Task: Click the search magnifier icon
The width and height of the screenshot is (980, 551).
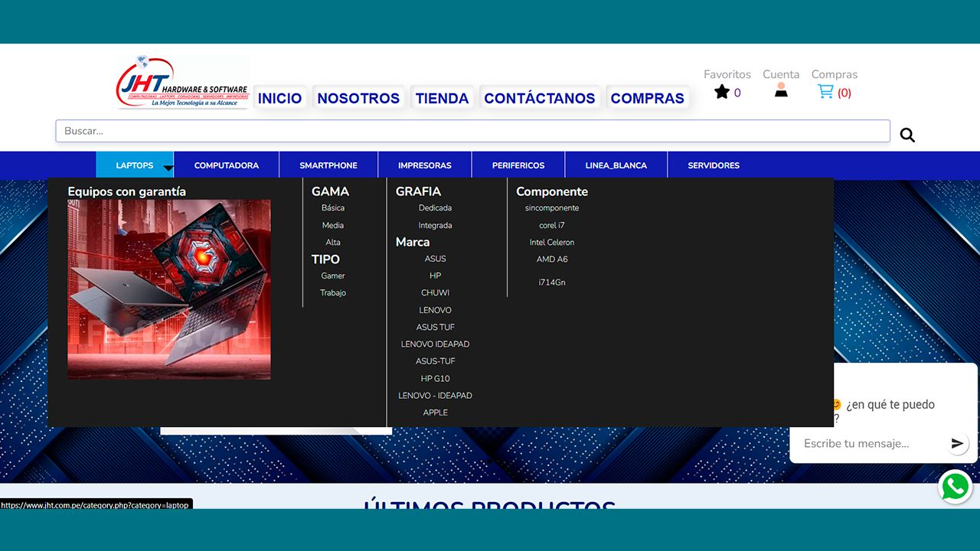Action: point(907,135)
